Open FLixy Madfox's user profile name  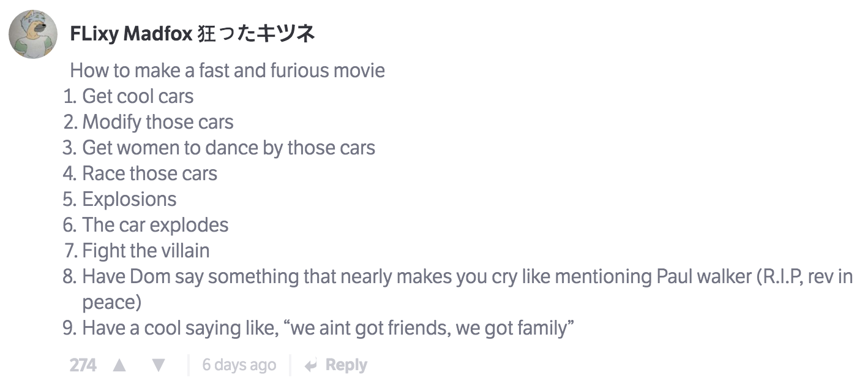pos(131,34)
